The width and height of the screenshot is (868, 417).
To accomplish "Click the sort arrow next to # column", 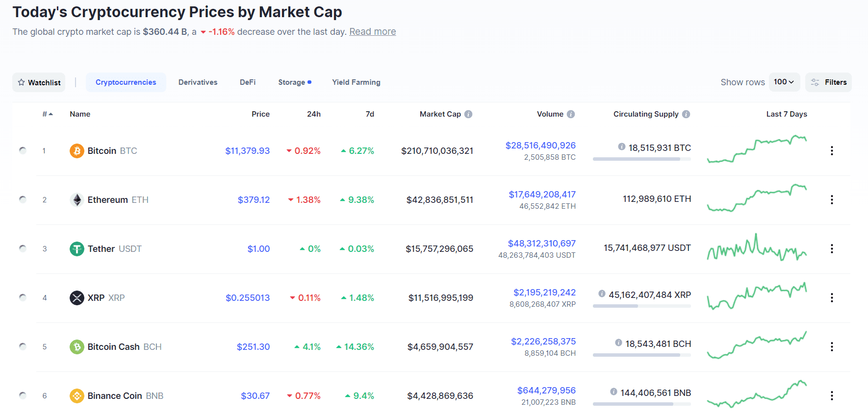I will (51, 114).
